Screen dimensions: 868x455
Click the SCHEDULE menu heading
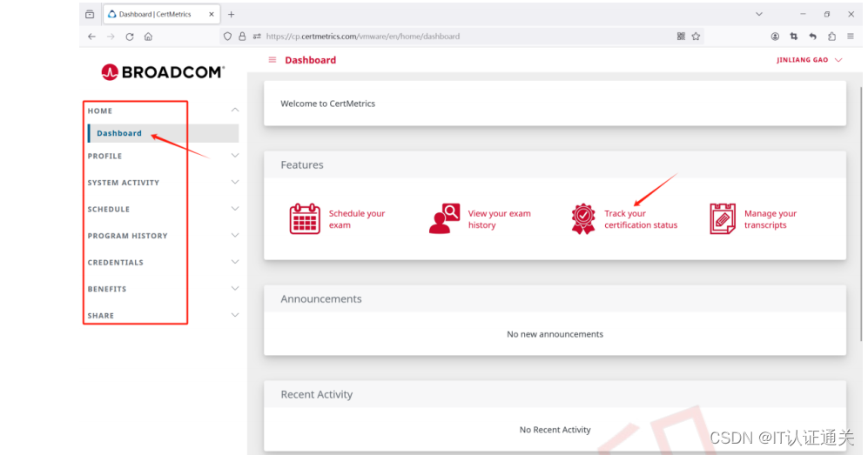click(109, 209)
